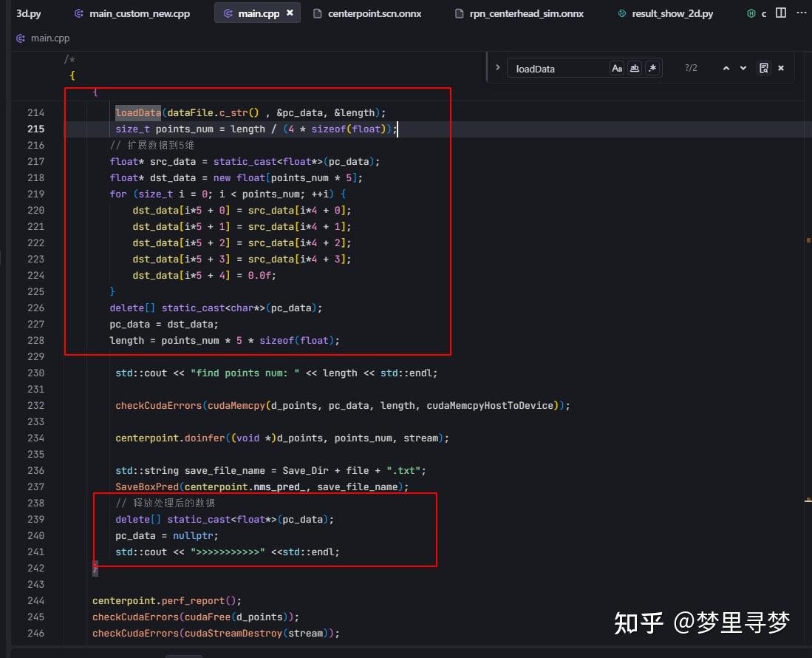
Task: Click the highlighted loadData match on line 214
Action: 138,113
